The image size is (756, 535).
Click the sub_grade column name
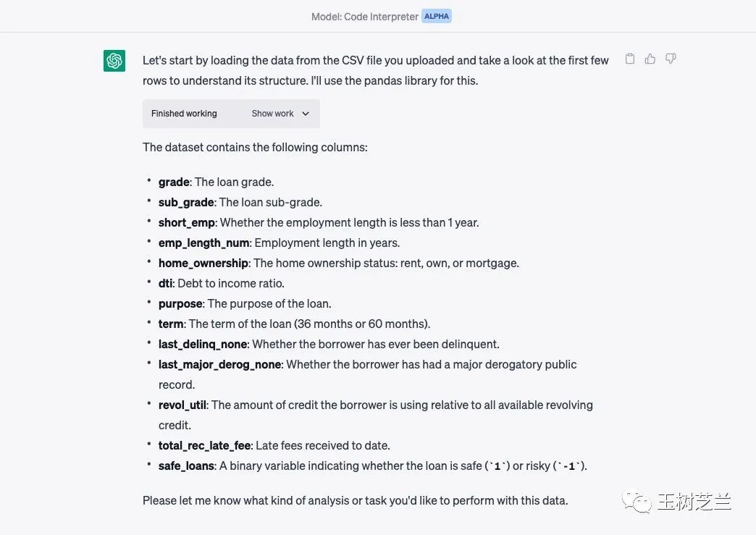point(186,202)
